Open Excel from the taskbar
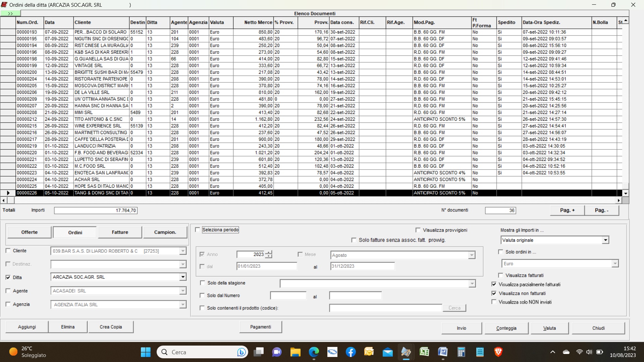This screenshot has width=644, height=362. pos(424,352)
